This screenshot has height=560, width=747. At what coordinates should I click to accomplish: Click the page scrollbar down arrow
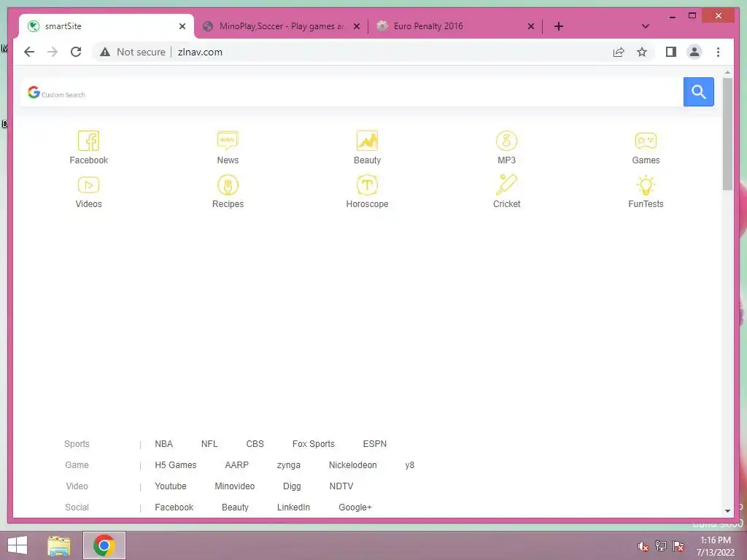tap(727, 511)
